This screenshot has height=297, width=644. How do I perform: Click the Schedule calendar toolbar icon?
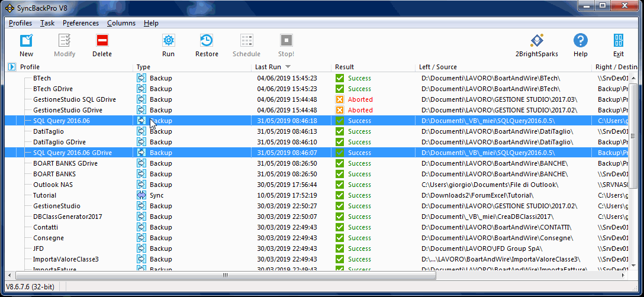(246, 40)
